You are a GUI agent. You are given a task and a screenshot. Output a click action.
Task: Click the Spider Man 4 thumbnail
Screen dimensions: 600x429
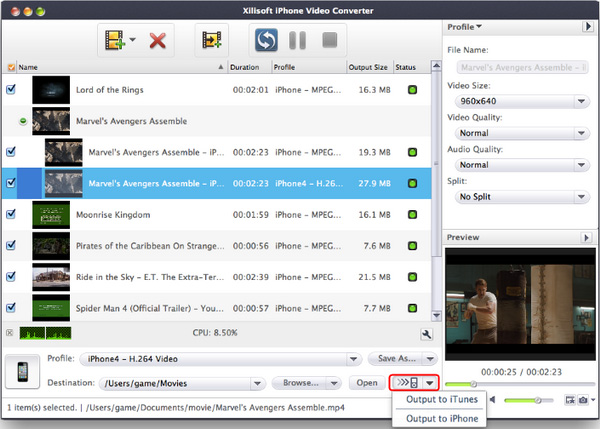51,308
